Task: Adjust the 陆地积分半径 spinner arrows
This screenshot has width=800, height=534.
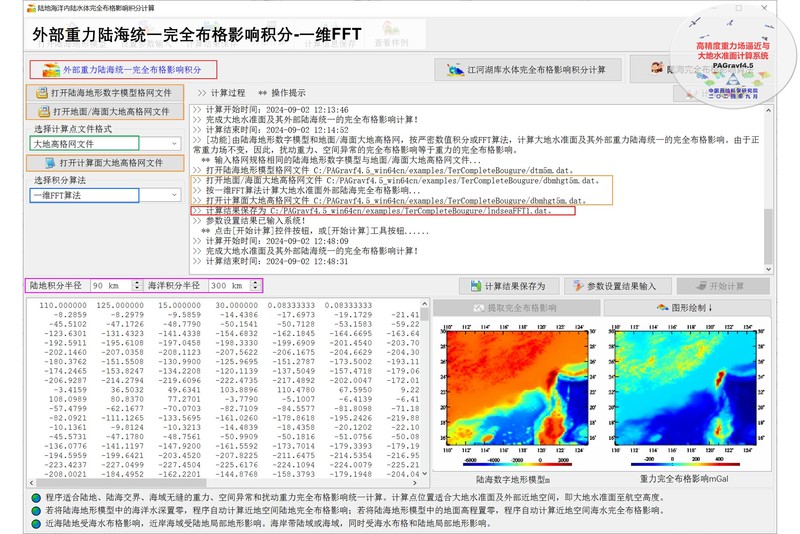Action: [137, 286]
